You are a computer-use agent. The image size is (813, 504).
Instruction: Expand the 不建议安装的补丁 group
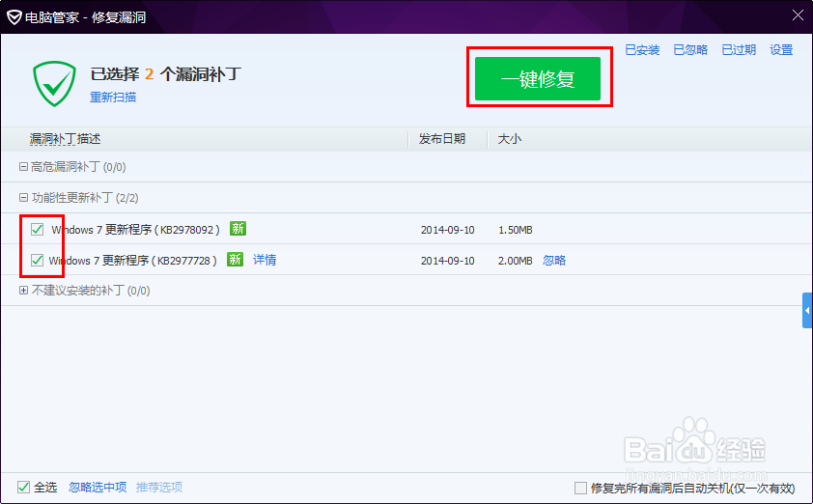pos(23,291)
